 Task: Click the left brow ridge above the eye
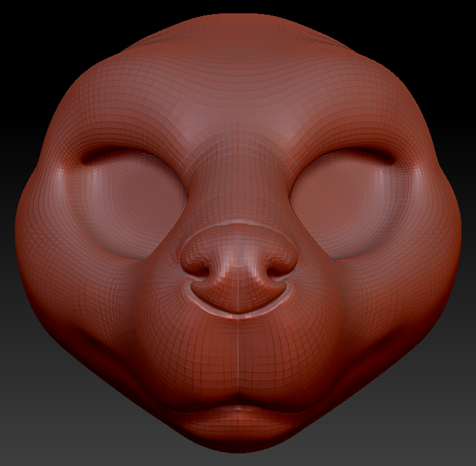point(129,144)
